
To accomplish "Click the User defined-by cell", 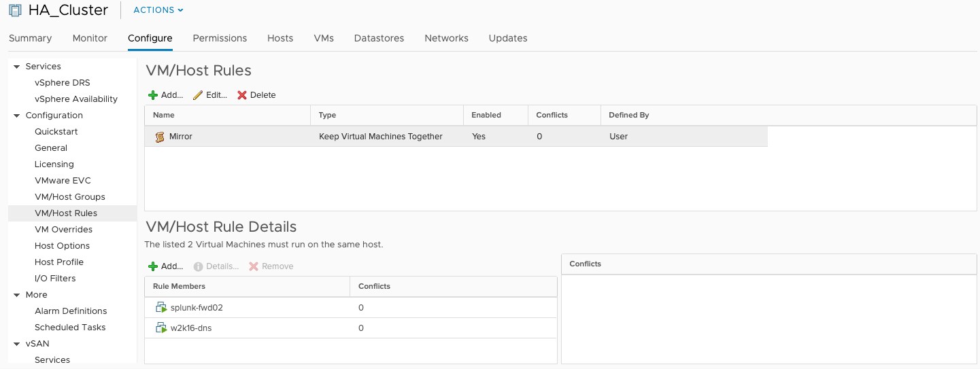I will 618,137.
